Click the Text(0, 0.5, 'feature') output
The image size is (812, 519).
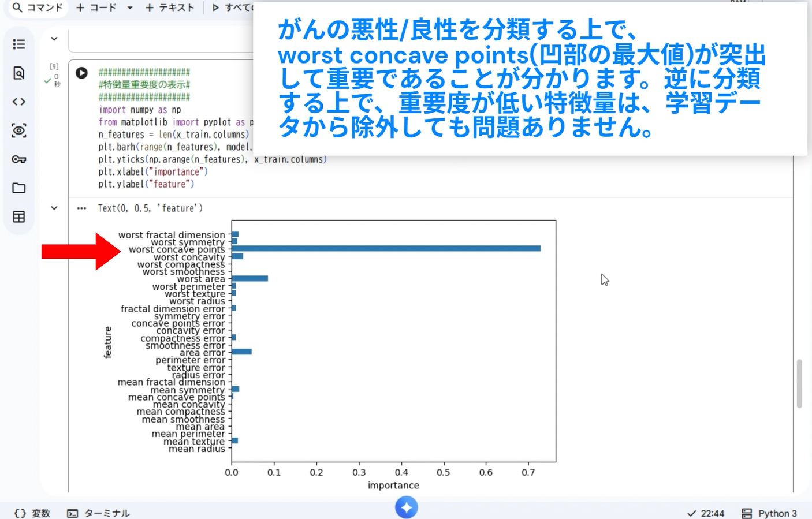click(x=150, y=208)
